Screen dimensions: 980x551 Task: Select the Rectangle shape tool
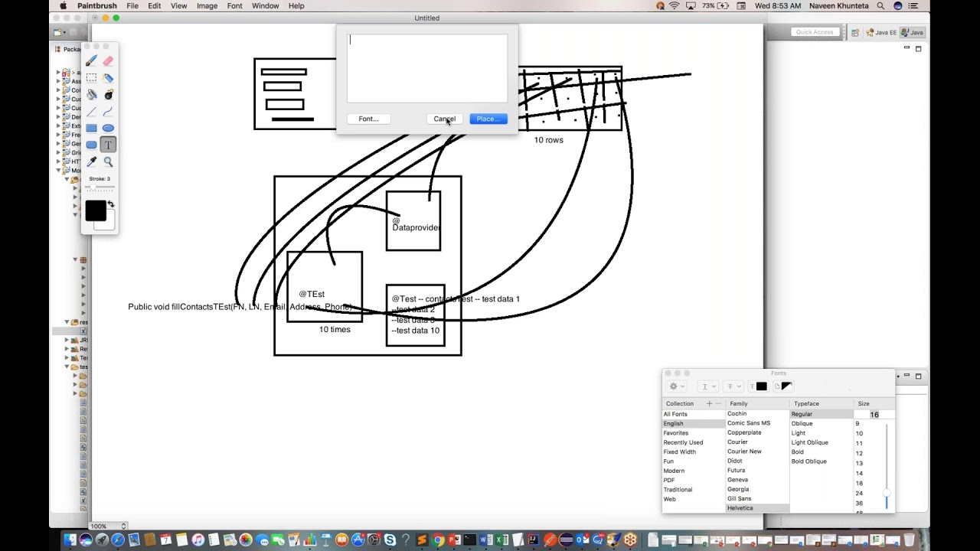tap(92, 128)
